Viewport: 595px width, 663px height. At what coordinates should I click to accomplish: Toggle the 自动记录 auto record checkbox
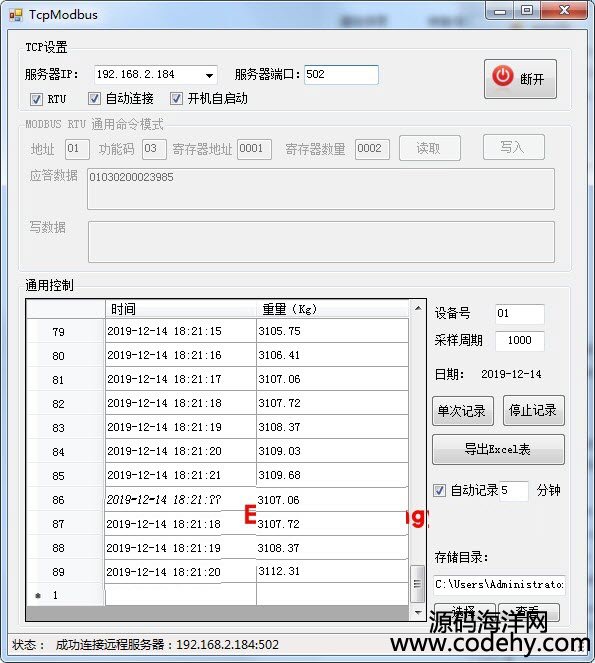[439, 490]
